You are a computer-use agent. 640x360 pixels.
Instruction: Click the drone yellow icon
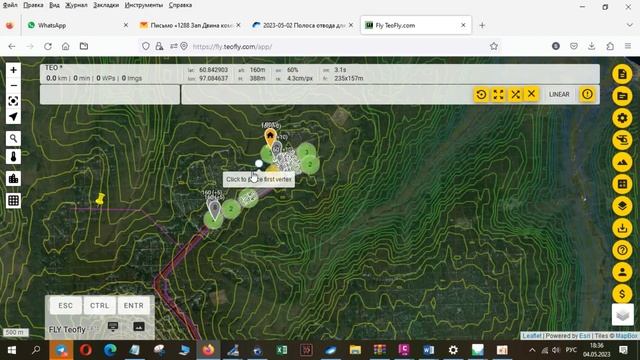[622, 140]
